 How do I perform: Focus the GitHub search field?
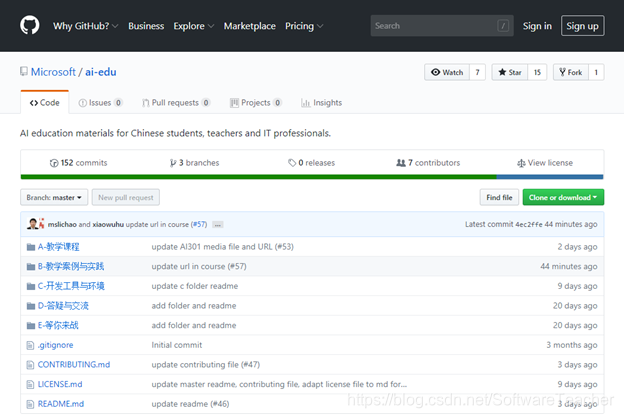(442, 26)
